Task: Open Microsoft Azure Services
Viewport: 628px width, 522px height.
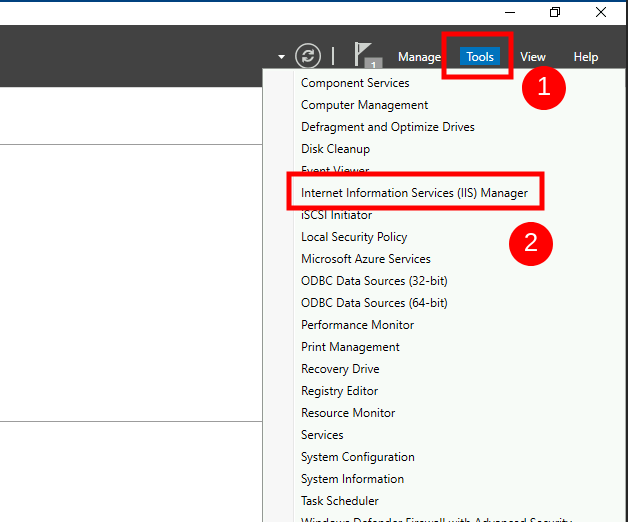Action: point(366,259)
